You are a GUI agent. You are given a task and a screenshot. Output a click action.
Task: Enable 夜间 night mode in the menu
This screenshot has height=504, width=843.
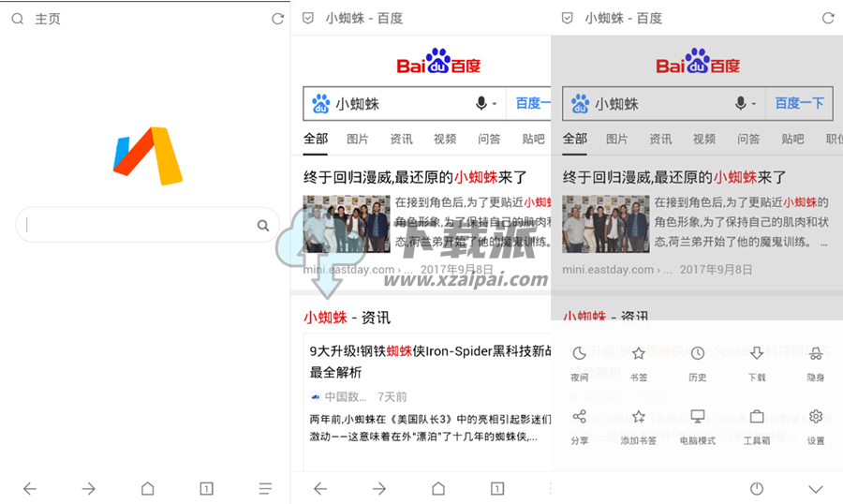[579, 363]
